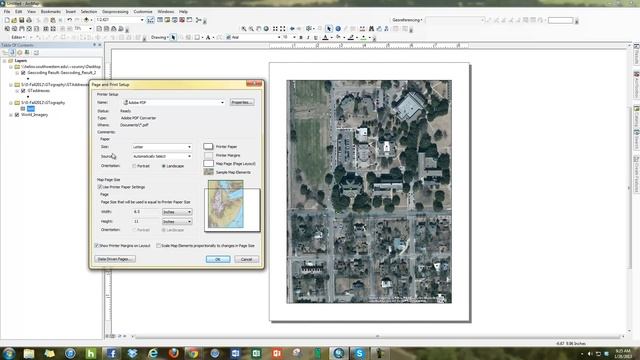Click the Data Driven Pages button
The width and height of the screenshot is (640, 360).
tap(115, 259)
